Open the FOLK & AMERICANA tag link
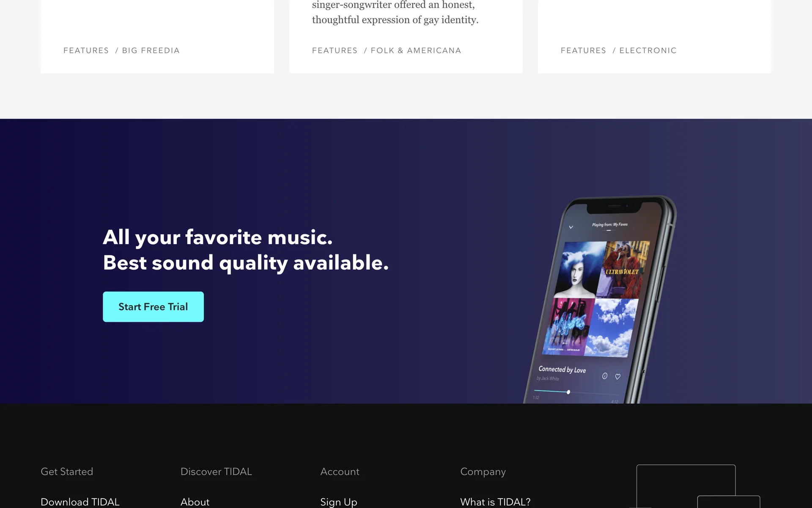The image size is (812, 508). coord(416,50)
